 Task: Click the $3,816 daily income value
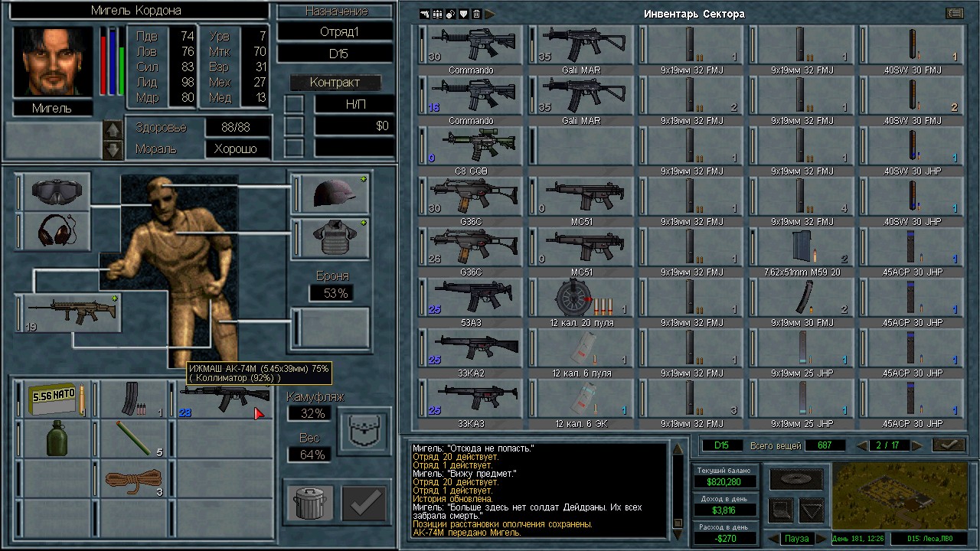point(725,510)
